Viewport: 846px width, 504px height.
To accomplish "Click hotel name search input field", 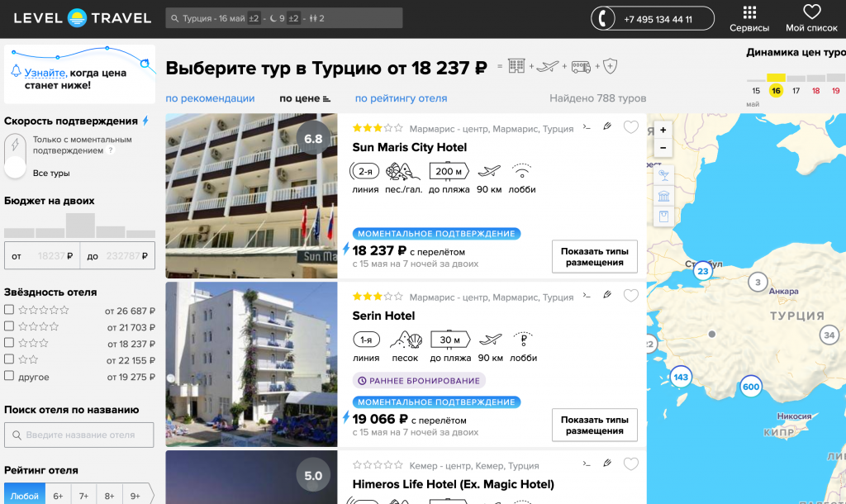I will click(x=79, y=435).
